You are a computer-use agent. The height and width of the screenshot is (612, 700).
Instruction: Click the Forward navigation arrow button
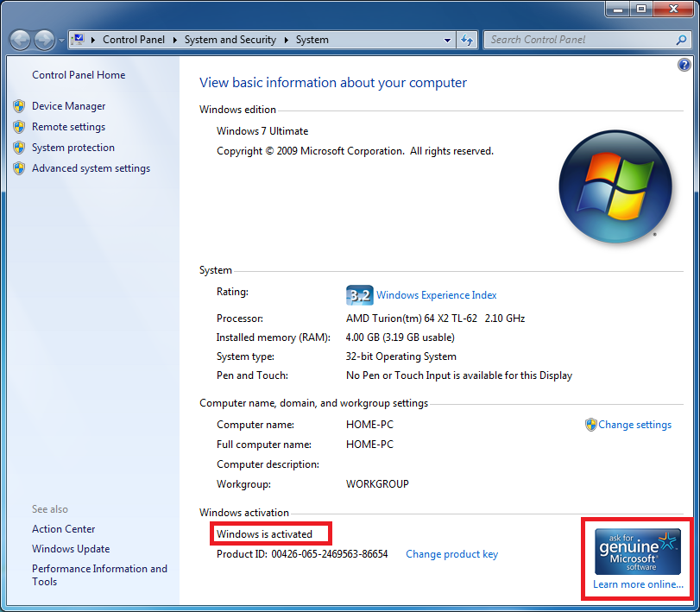pyautogui.click(x=44, y=40)
